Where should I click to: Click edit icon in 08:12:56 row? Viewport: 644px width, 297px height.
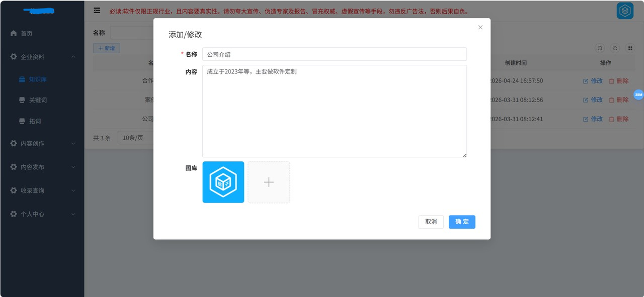(586, 100)
